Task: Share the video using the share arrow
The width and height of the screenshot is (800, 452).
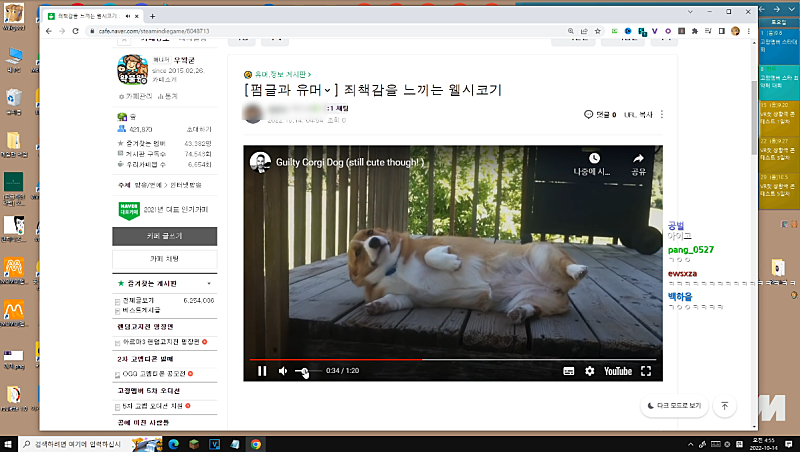Action: pyautogui.click(x=638, y=162)
